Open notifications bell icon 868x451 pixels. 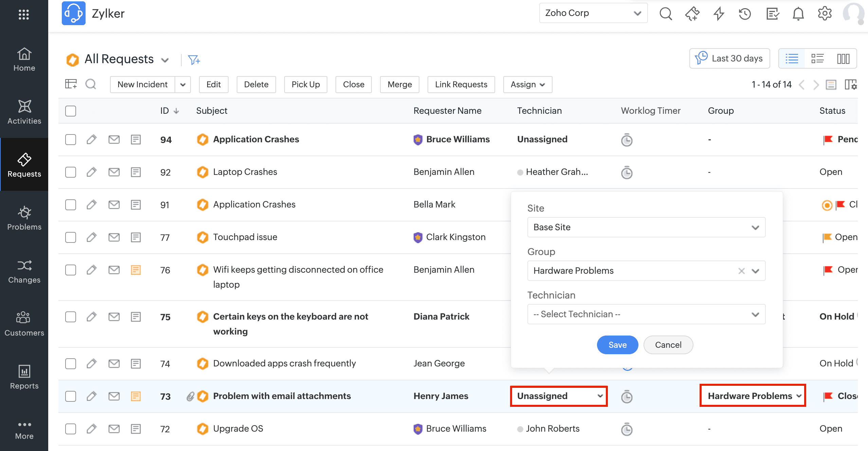[798, 14]
